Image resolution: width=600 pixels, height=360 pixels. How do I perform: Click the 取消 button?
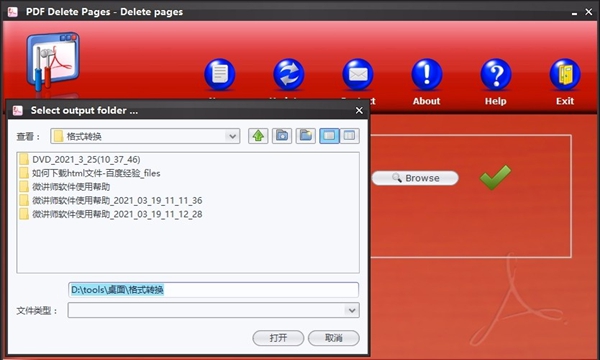point(334,338)
